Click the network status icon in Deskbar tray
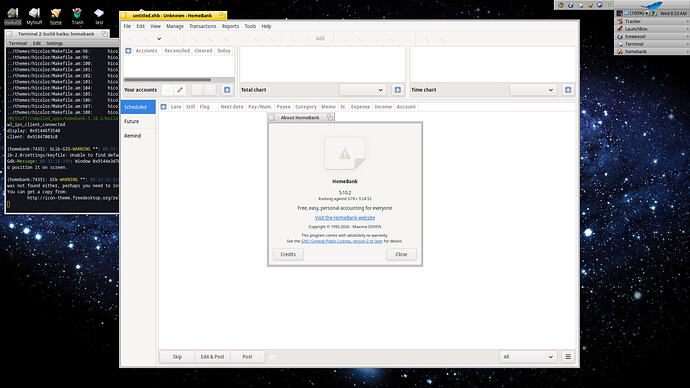Viewport: 690px width, 388px height. [x=653, y=13]
